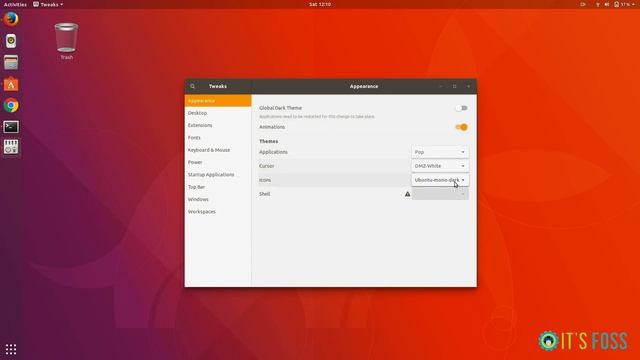Open the Icons dropdown Ubuntu-mono-dark
The width and height of the screenshot is (640, 360).
[440, 180]
